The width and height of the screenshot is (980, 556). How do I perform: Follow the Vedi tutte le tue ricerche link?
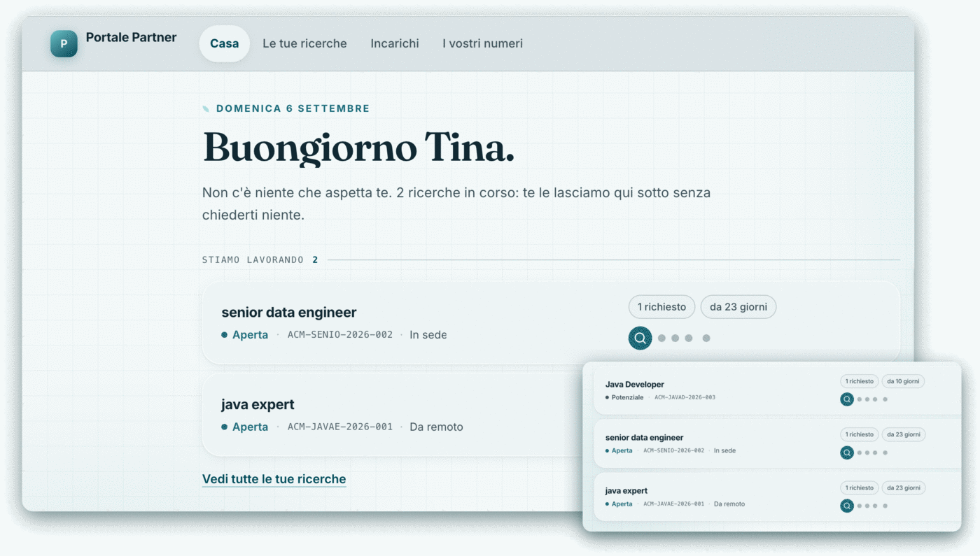(x=274, y=479)
